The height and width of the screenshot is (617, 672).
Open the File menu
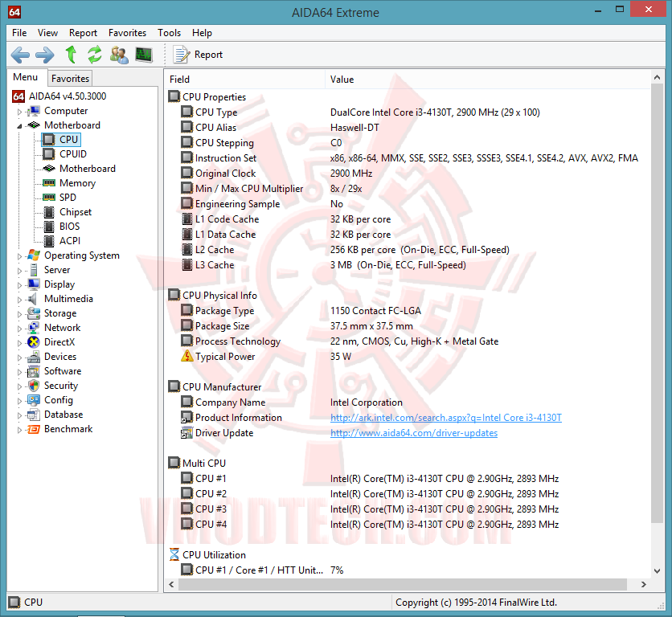[x=19, y=33]
